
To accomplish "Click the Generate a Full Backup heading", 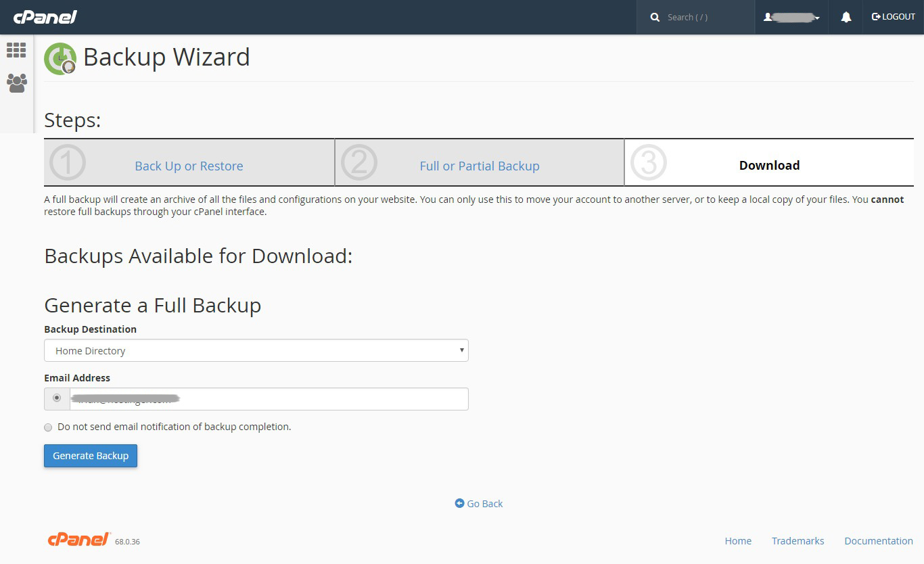I will 153,305.
